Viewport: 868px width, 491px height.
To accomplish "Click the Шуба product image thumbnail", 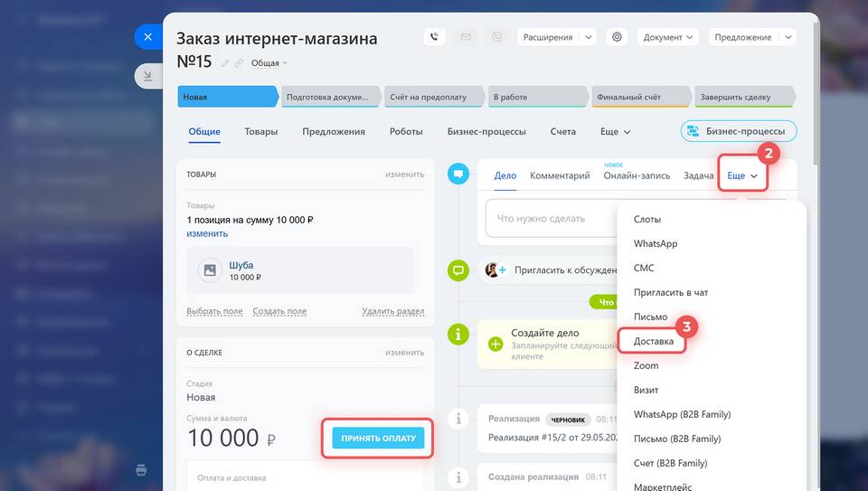I will [x=210, y=269].
